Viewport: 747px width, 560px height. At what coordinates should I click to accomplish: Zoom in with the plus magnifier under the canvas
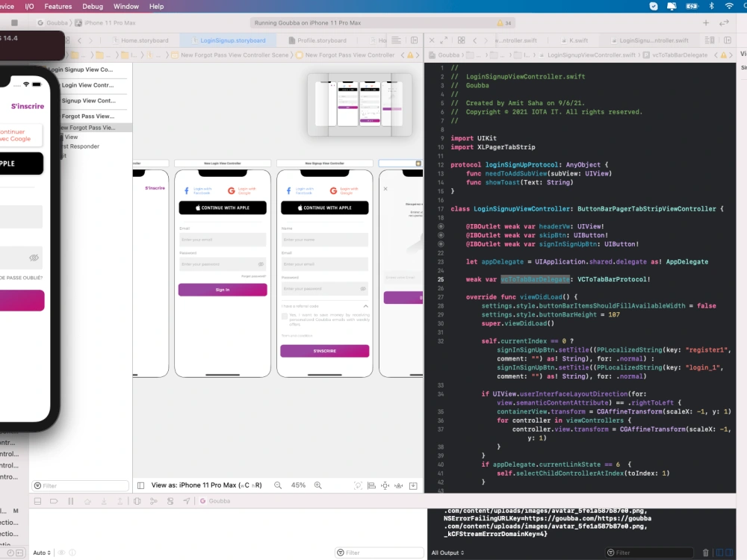click(317, 485)
